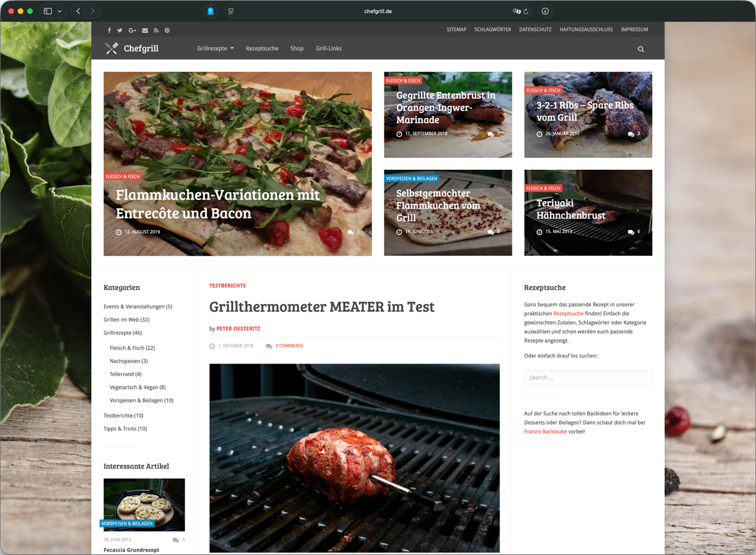Click the email envelope icon
The image size is (756, 555).
[x=145, y=30]
